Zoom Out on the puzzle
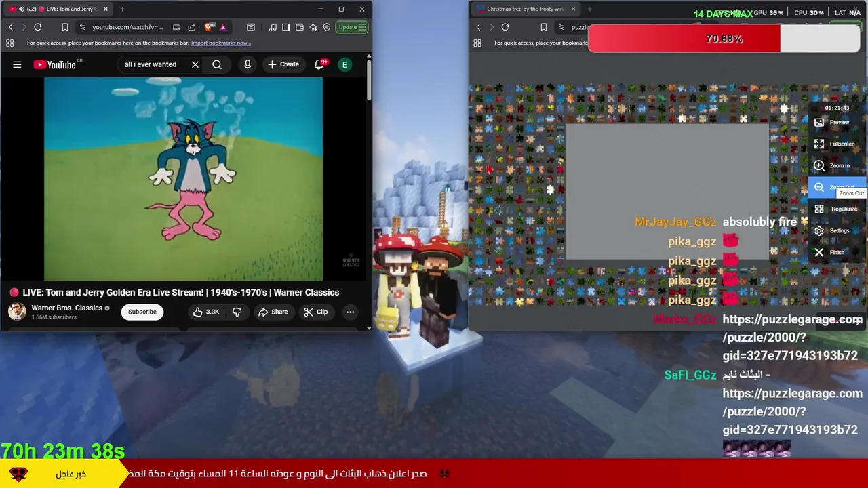The height and width of the screenshot is (488, 868). (837, 187)
